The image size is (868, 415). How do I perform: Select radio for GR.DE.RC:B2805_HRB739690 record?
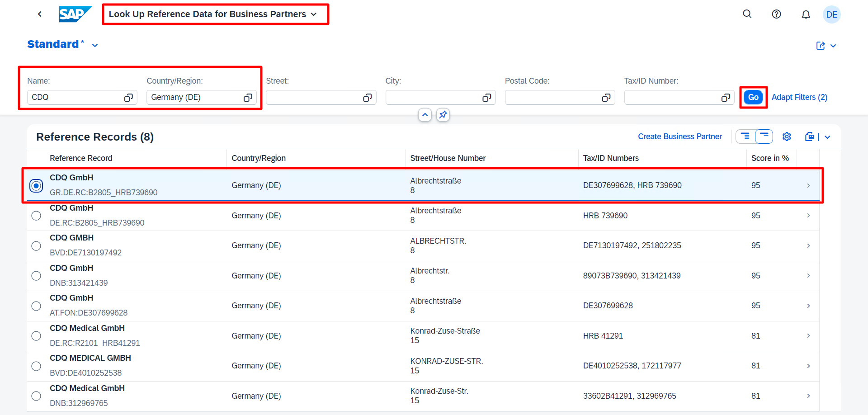click(36, 185)
